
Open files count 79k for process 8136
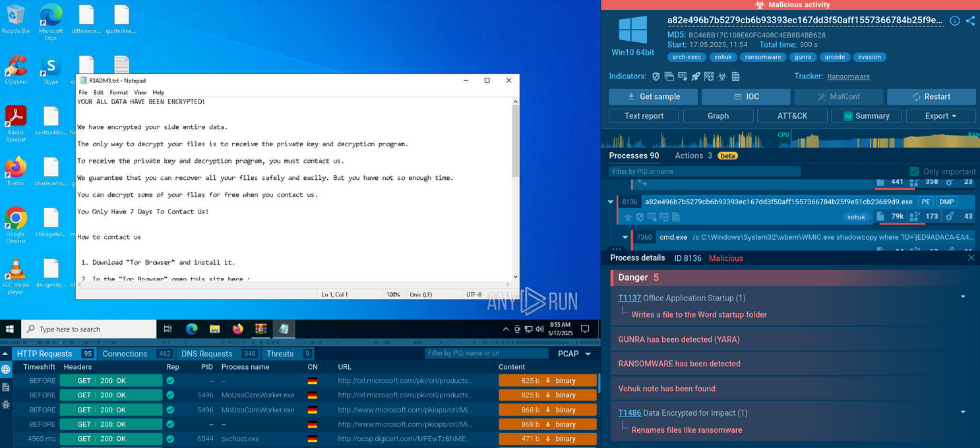[890, 216]
